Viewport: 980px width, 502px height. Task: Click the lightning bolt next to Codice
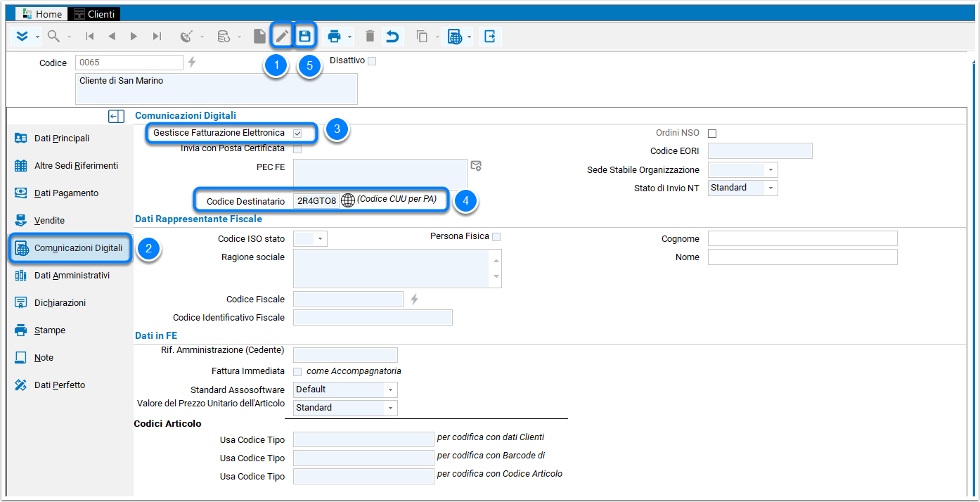(192, 63)
